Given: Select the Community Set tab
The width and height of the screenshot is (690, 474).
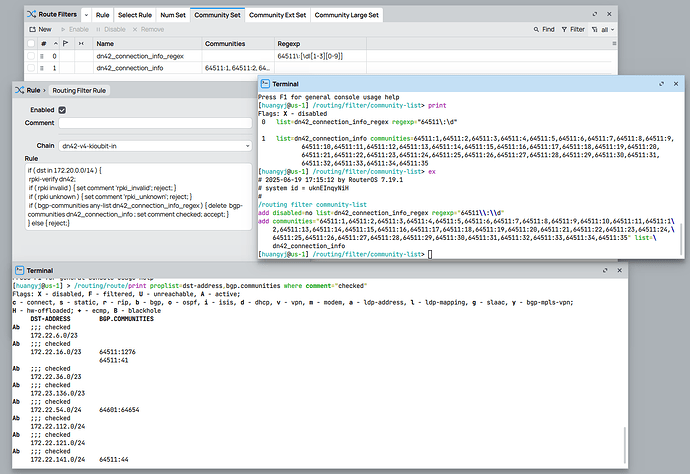Looking at the screenshot, I should click(217, 15).
